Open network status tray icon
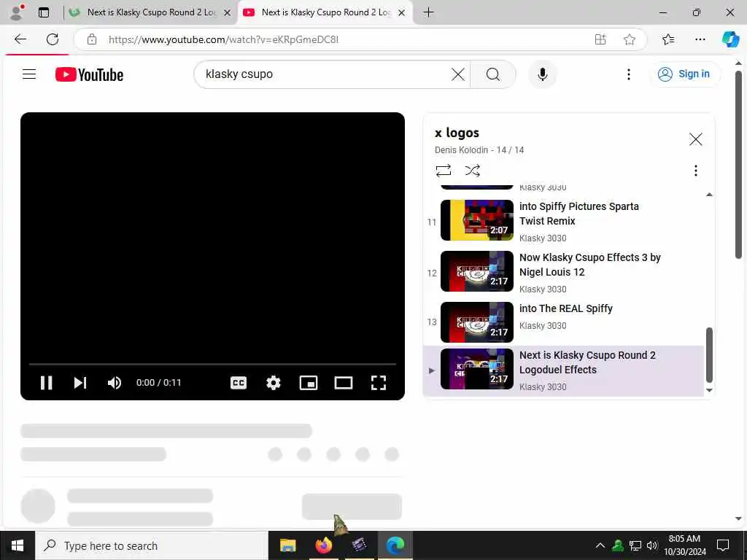This screenshot has width=747, height=560. 635,545
